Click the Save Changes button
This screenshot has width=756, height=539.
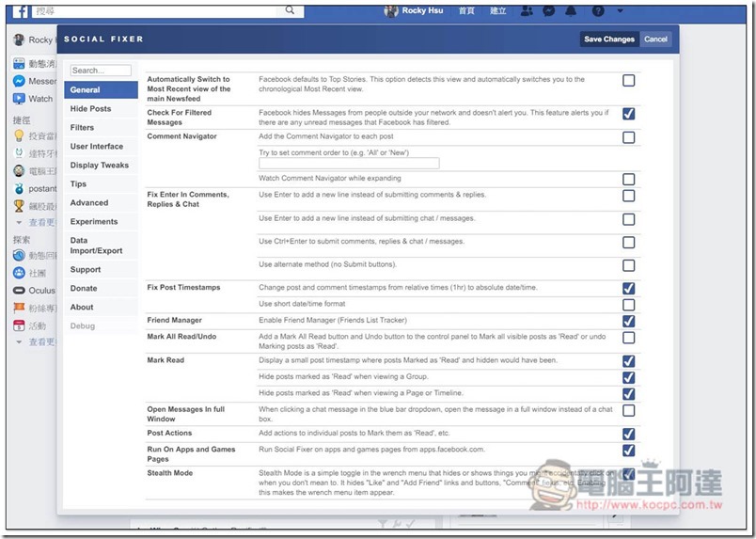point(608,40)
